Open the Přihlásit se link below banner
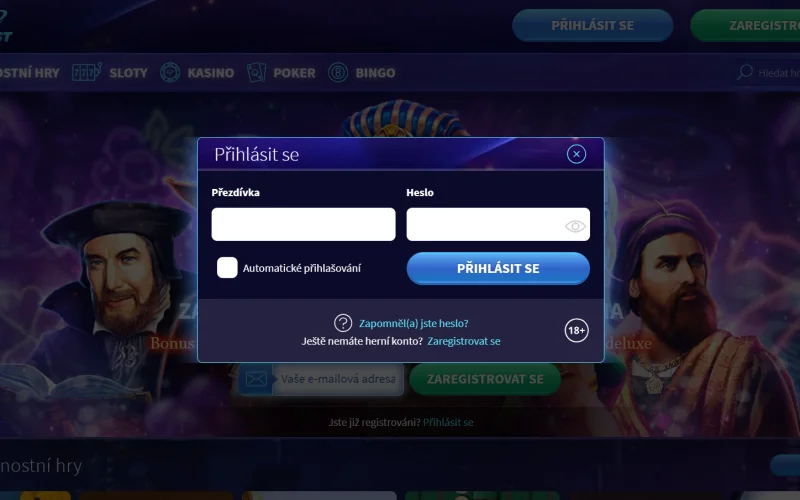This screenshot has width=800, height=500. tap(448, 422)
